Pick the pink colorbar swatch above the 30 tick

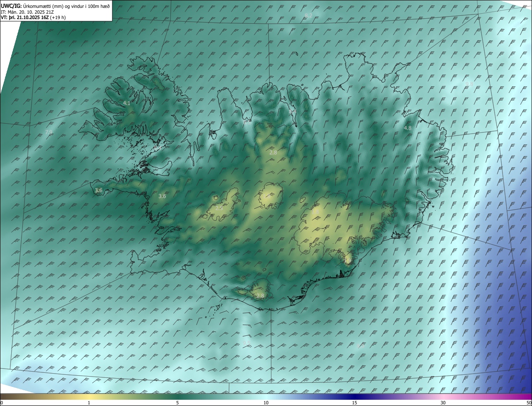(443, 396)
